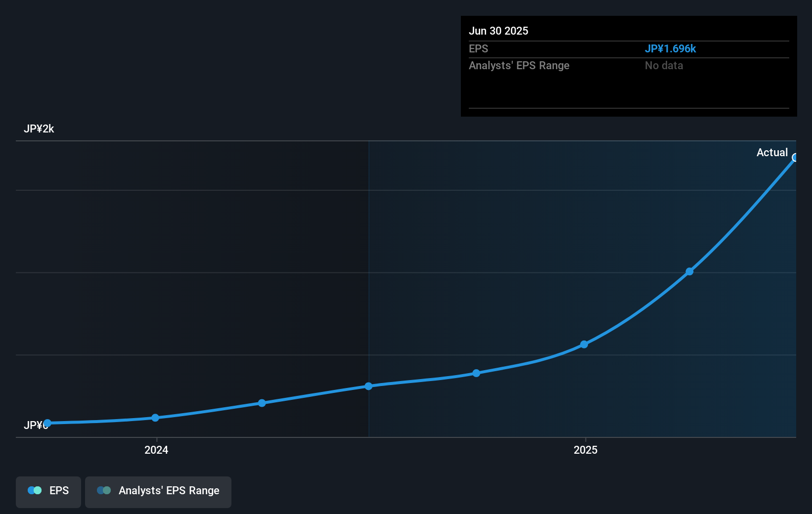Click the first EPS data point on the line
Screen dimensions: 812x514
point(47,423)
